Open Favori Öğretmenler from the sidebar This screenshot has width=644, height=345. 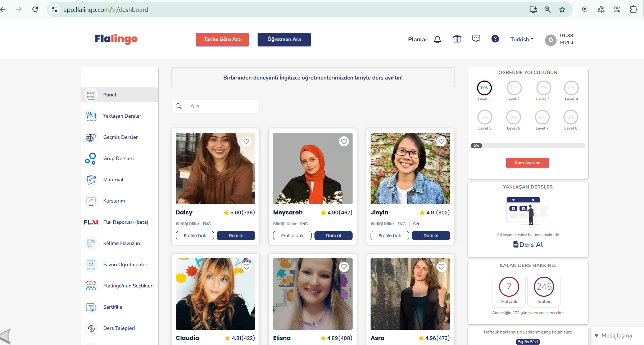tap(120, 264)
